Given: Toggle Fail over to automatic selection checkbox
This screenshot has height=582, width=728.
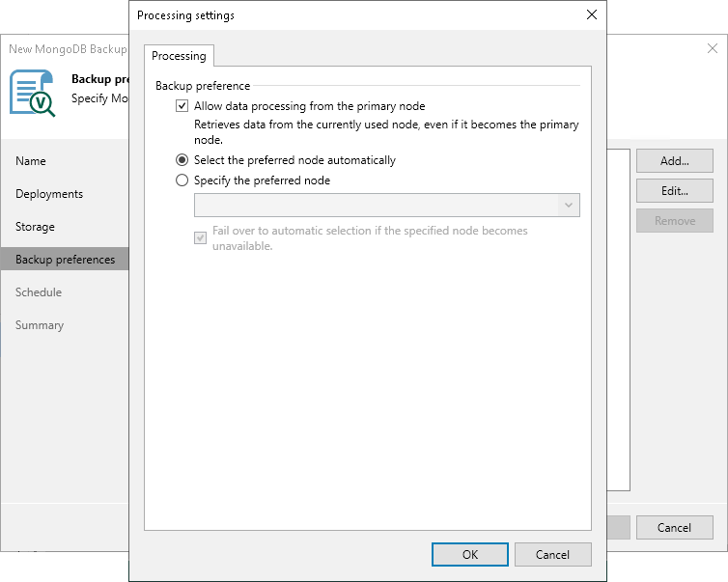Looking at the screenshot, I should coord(200,238).
